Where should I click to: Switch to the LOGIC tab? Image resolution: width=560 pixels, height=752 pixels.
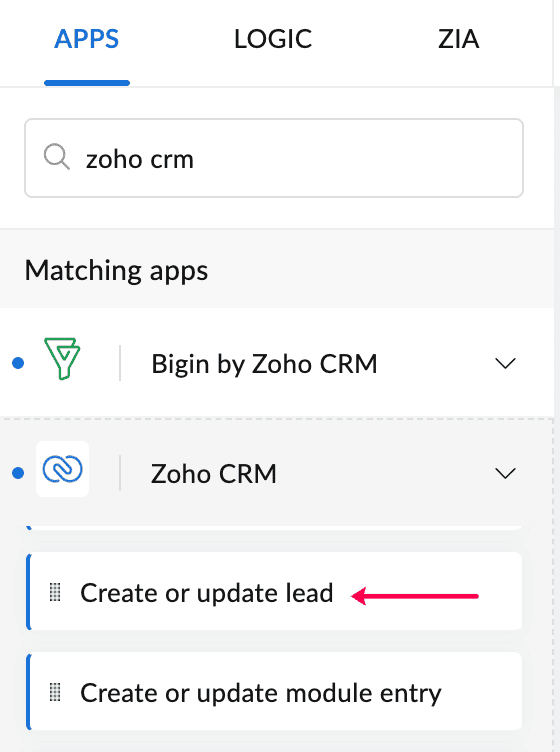click(x=273, y=39)
